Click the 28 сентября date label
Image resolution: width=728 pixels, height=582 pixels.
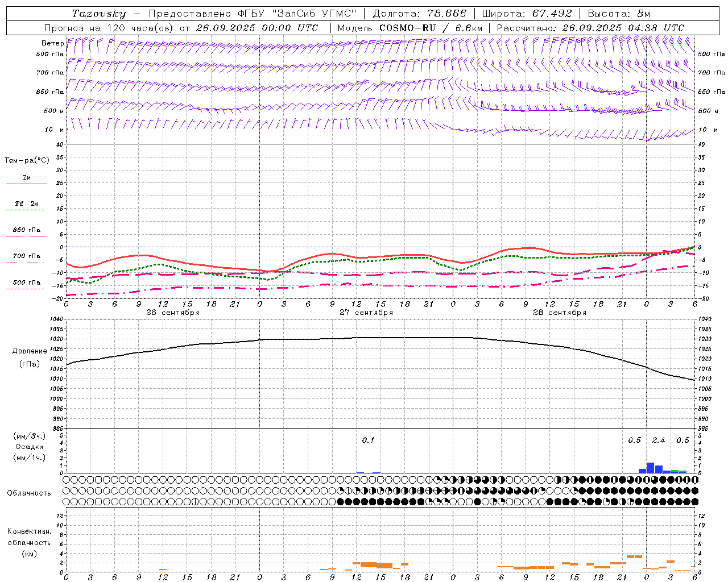(559, 313)
